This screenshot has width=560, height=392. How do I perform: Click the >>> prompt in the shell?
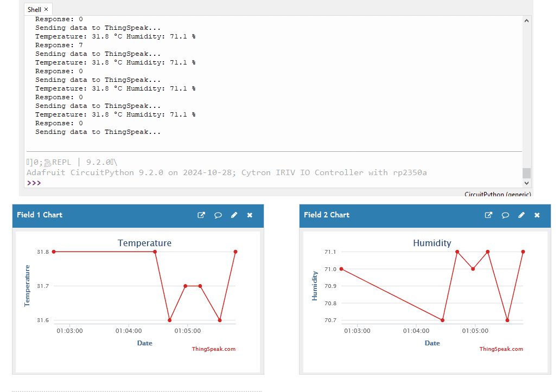pyautogui.click(x=35, y=183)
